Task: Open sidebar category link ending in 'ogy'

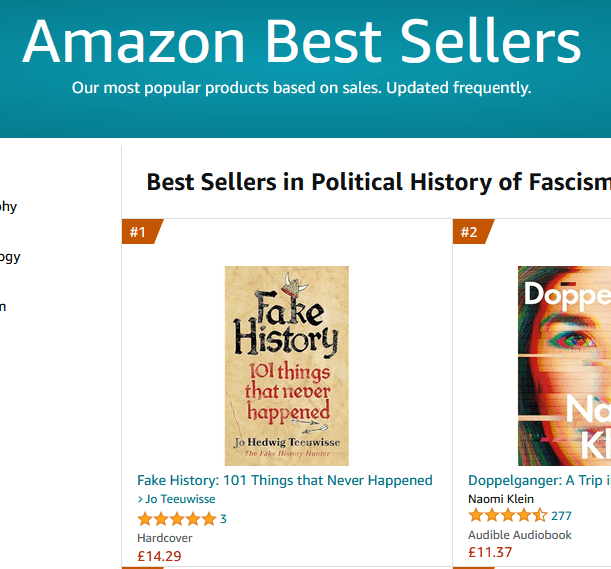Action: click(x=9, y=256)
